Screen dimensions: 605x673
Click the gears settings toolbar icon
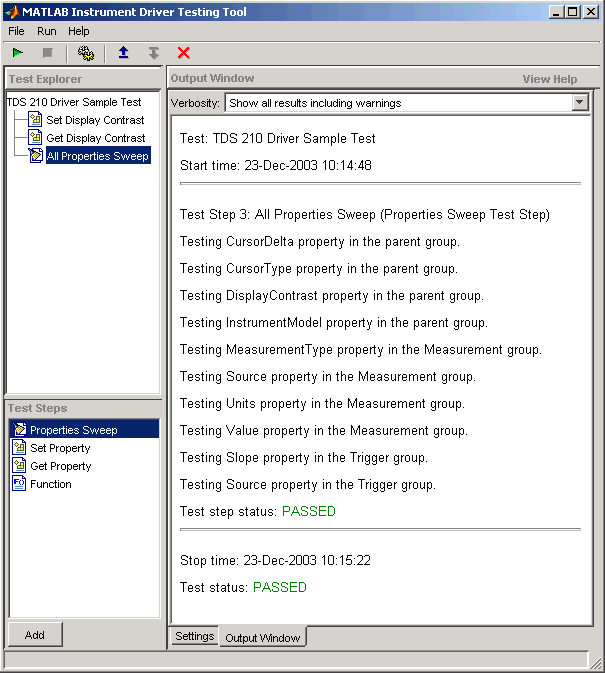coord(86,53)
